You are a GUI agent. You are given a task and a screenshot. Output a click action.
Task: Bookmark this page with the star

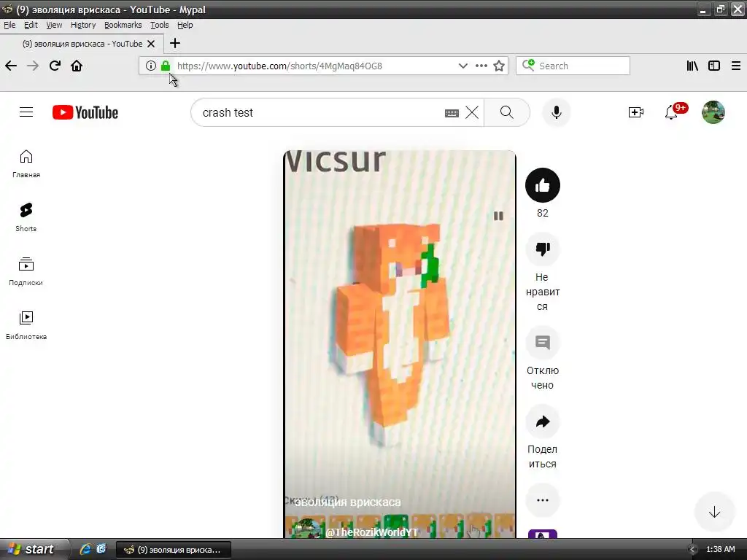(x=499, y=66)
